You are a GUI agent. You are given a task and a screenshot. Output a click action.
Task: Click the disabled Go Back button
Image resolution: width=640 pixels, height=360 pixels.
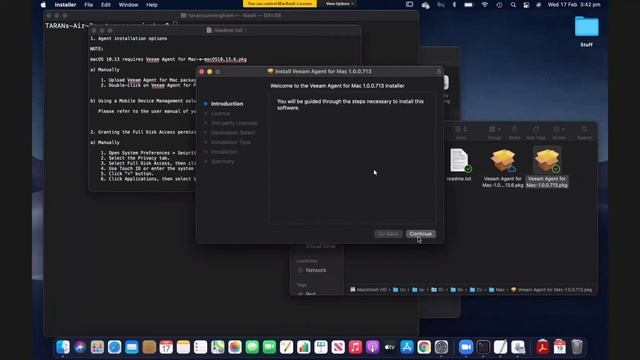click(x=388, y=234)
